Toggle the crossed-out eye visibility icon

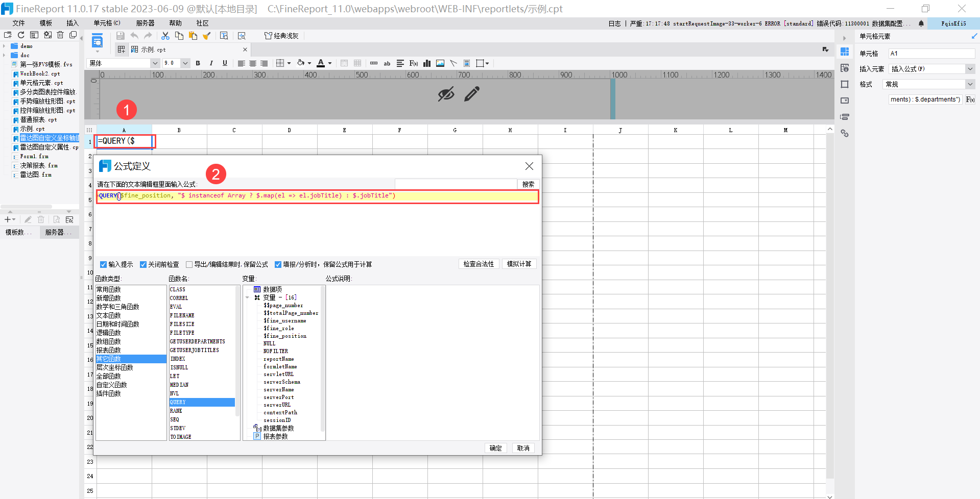coord(446,94)
